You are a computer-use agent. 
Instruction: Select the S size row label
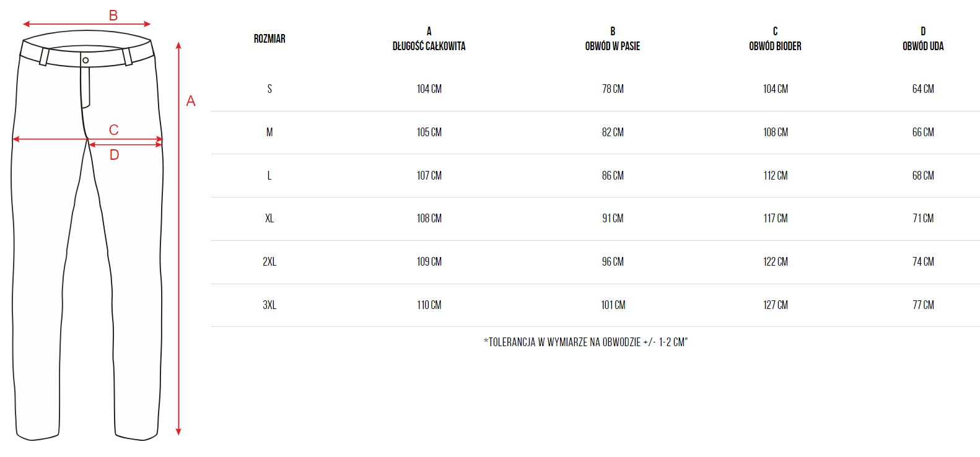click(269, 89)
